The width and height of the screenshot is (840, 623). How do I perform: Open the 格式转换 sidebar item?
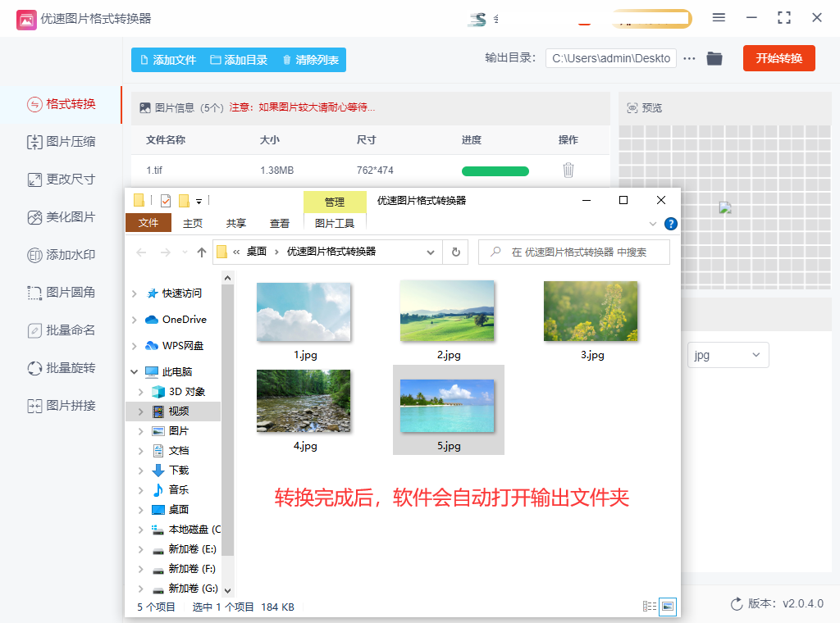(61, 104)
